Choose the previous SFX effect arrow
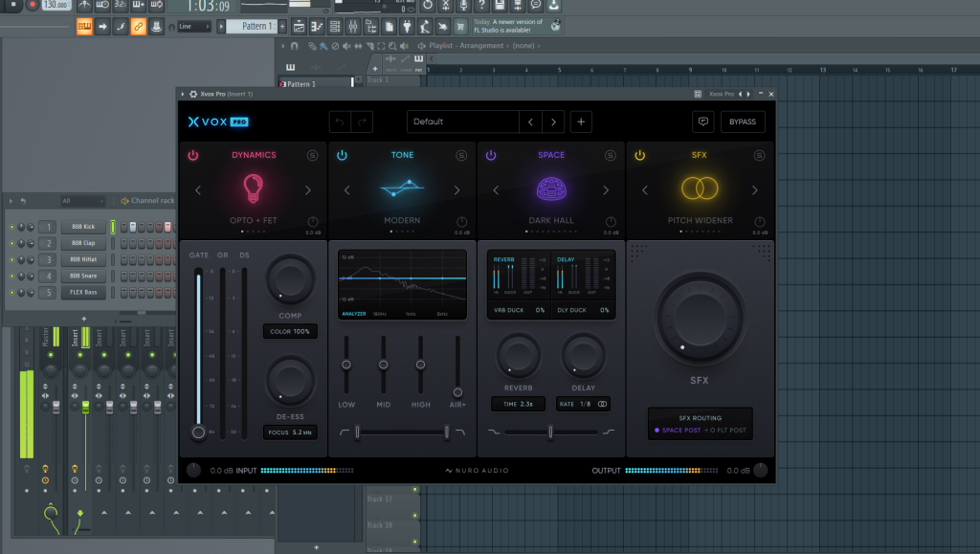The width and height of the screenshot is (980, 554). [644, 189]
